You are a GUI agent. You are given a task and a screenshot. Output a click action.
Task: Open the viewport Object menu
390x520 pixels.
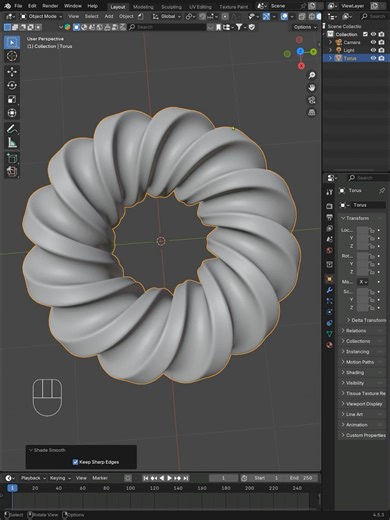(x=126, y=16)
